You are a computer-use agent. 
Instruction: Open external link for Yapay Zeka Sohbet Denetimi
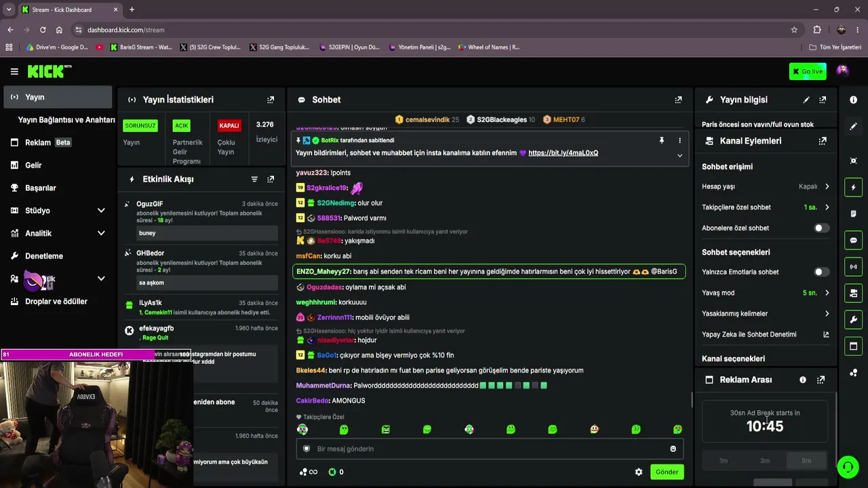[x=826, y=334]
